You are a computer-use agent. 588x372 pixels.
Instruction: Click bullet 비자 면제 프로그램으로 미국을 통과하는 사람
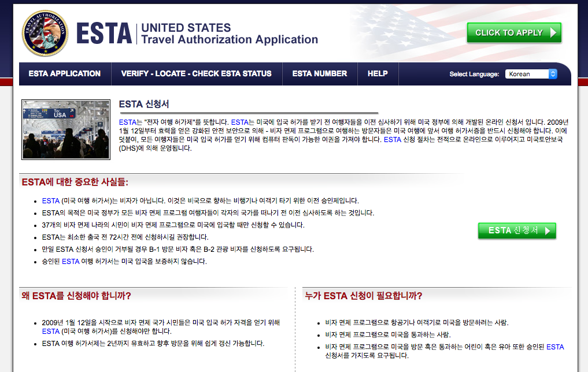[388, 334]
